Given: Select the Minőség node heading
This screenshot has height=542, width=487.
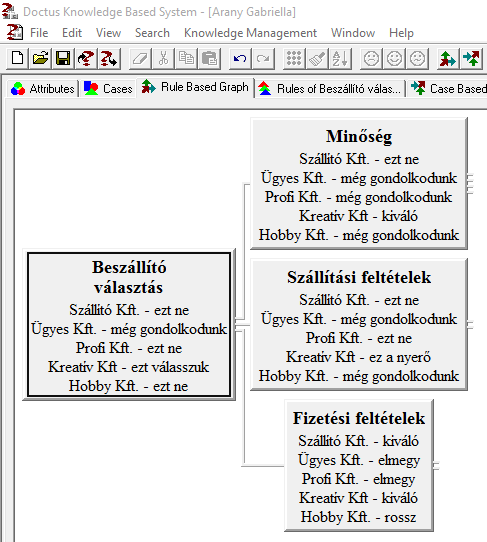Looking at the screenshot, I should point(359,136).
